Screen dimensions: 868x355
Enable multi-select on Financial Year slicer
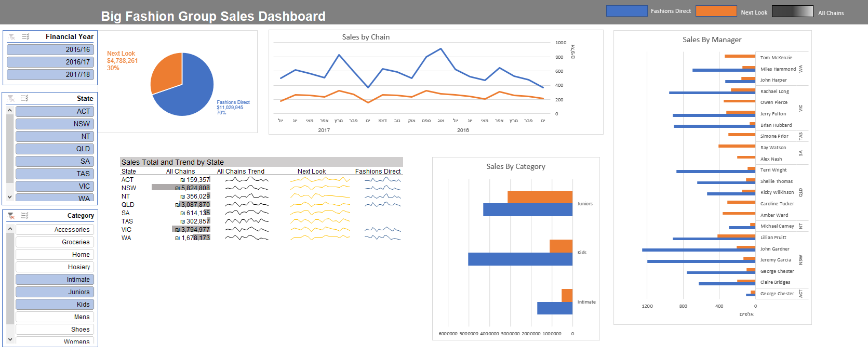pyautogui.click(x=25, y=36)
